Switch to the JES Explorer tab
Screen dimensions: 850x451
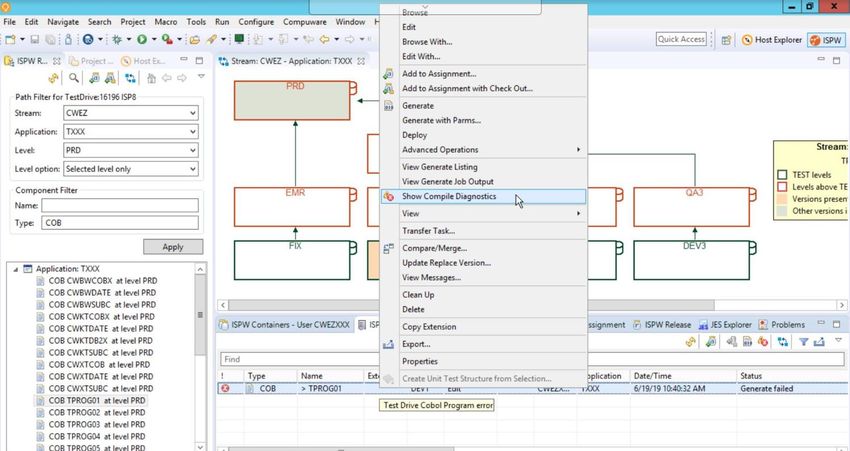pos(725,325)
